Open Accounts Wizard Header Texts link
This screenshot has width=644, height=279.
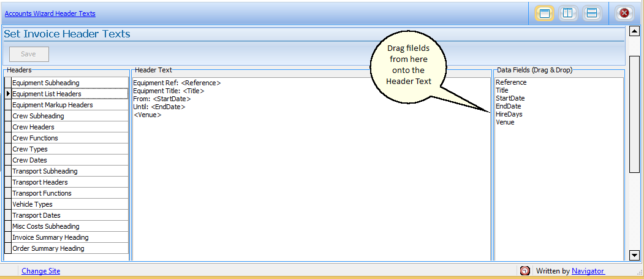[x=50, y=13]
